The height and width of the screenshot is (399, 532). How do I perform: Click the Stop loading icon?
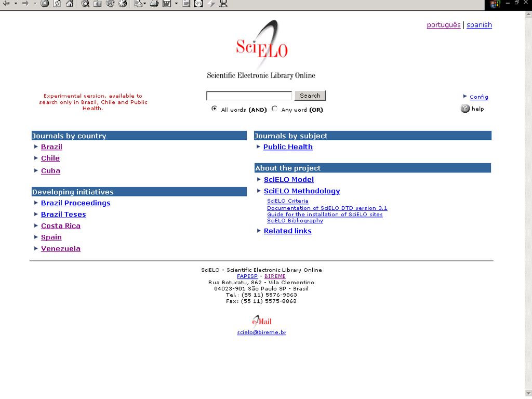[45, 4]
